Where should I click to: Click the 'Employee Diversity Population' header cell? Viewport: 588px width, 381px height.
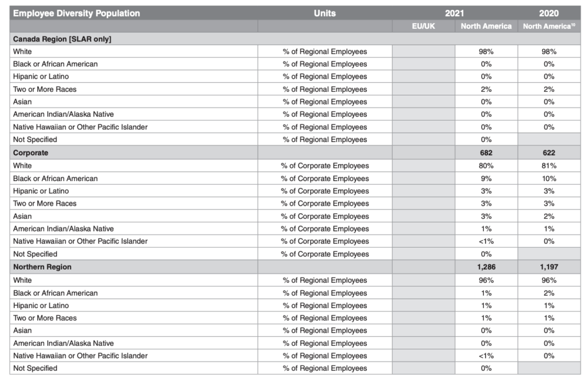click(x=76, y=13)
